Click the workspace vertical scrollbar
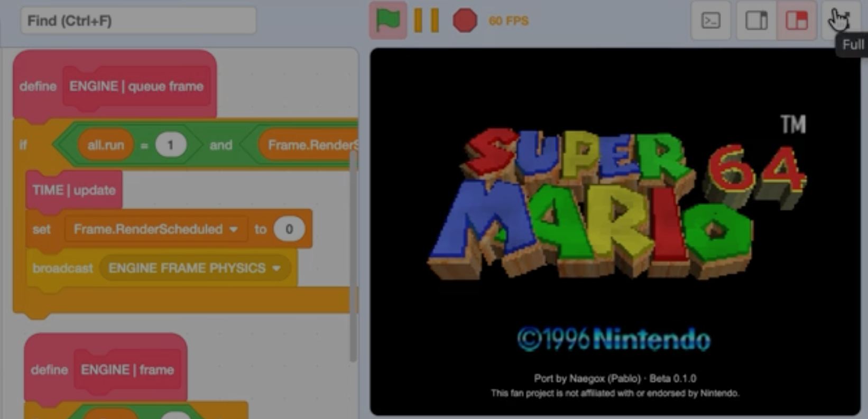This screenshot has height=419, width=868. (x=353, y=256)
